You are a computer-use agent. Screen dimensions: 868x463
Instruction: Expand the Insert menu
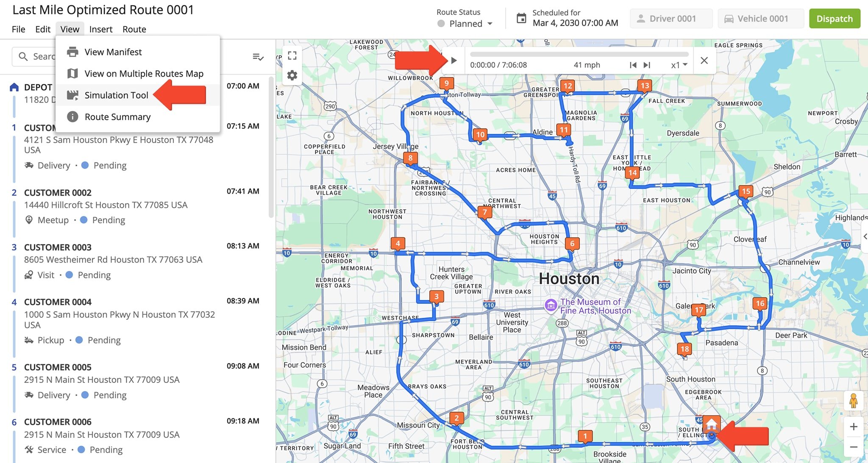click(100, 29)
